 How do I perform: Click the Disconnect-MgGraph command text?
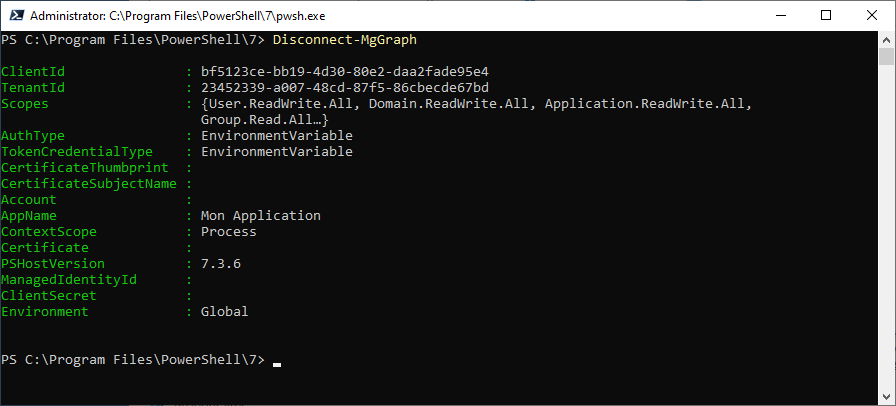click(345, 39)
